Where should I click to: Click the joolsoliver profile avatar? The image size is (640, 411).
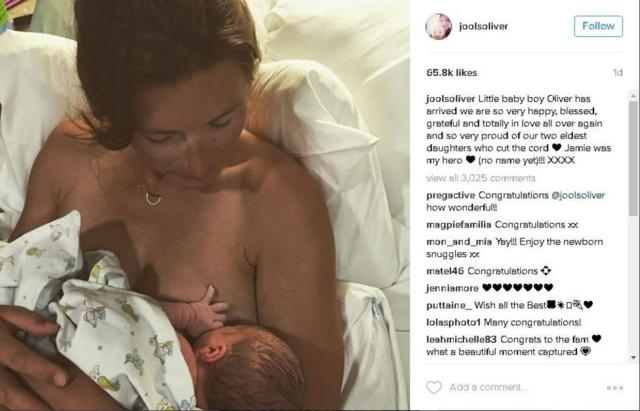(x=438, y=26)
